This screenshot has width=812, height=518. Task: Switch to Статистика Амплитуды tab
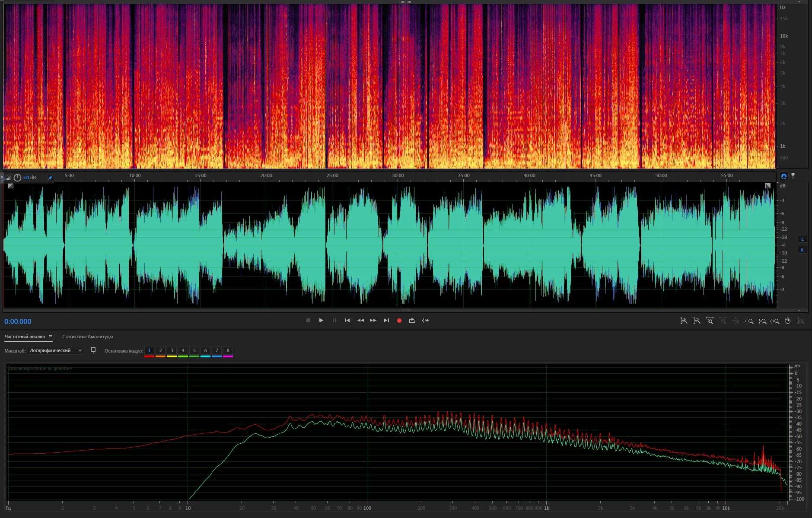tap(87, 337)
